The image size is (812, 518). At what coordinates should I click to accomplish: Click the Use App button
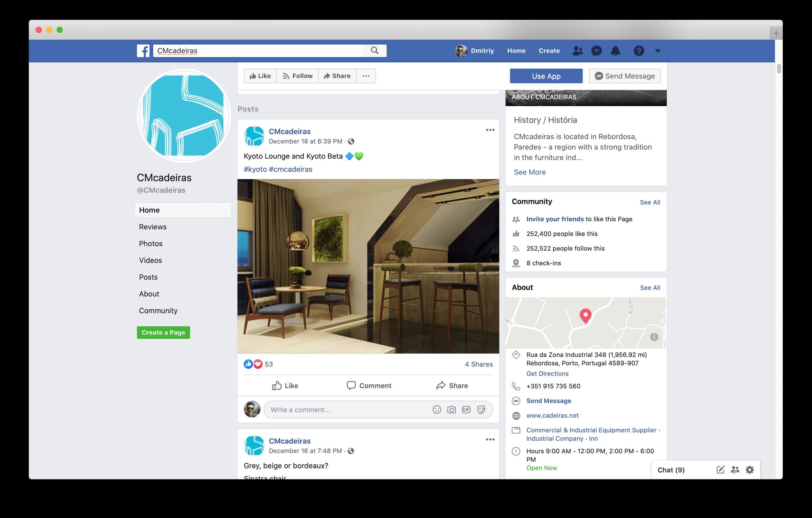(x=546, y=76)
